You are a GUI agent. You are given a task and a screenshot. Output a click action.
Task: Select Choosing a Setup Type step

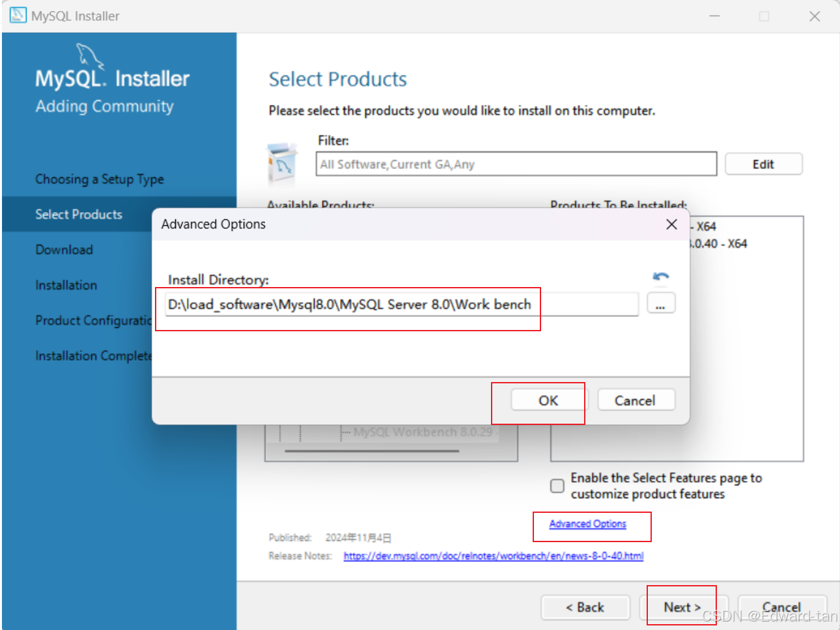pos(100,179)
